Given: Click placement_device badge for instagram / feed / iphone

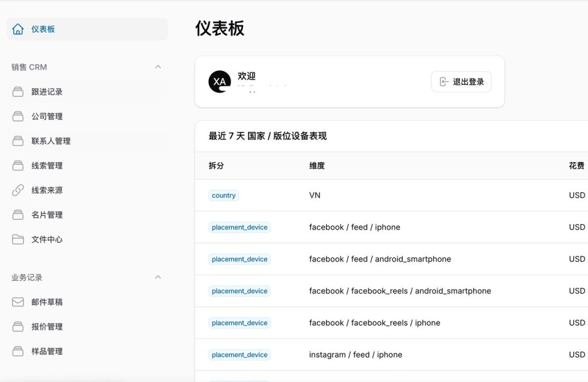Looking at the screenshot, I should [x=239, y=354].
